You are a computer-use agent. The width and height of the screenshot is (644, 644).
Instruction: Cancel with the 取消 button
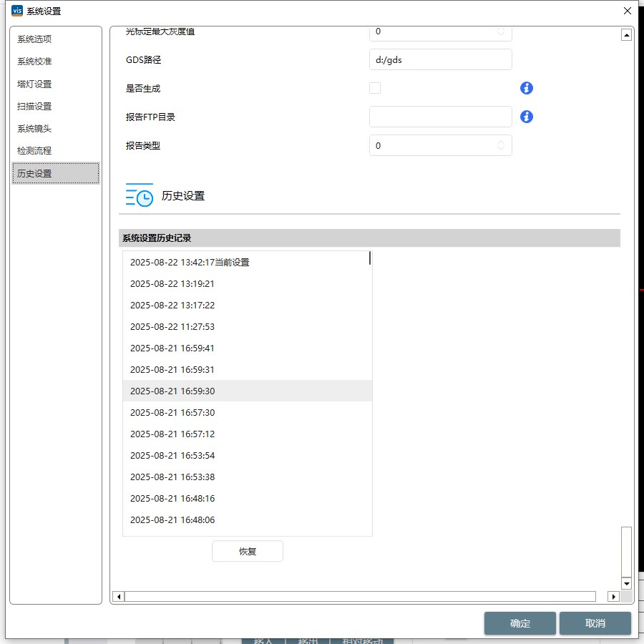point(595,623)
